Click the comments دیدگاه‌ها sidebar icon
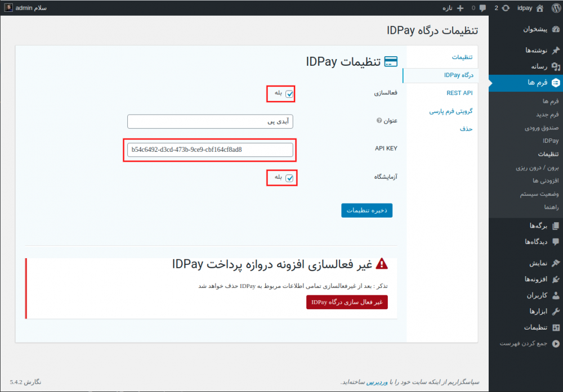 point(556,242)
